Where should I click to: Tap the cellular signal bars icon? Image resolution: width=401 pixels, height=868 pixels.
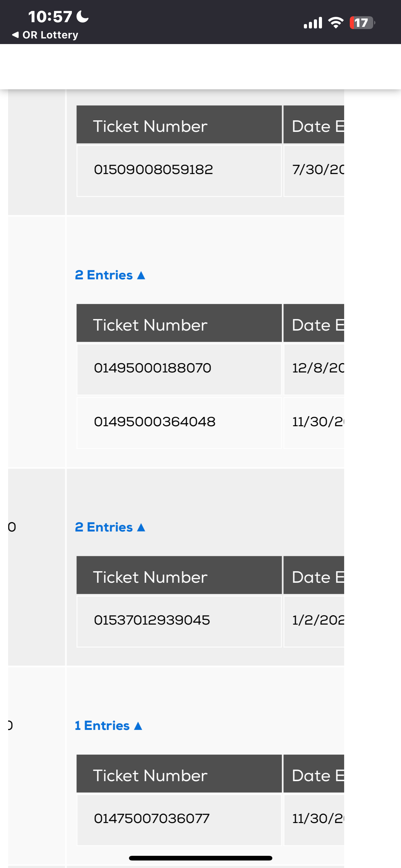[313, 22]
